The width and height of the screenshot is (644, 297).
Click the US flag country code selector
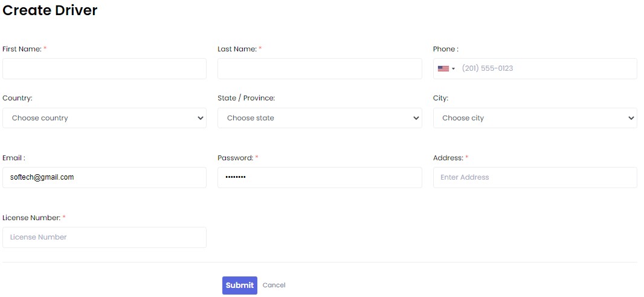coord(446,69)
